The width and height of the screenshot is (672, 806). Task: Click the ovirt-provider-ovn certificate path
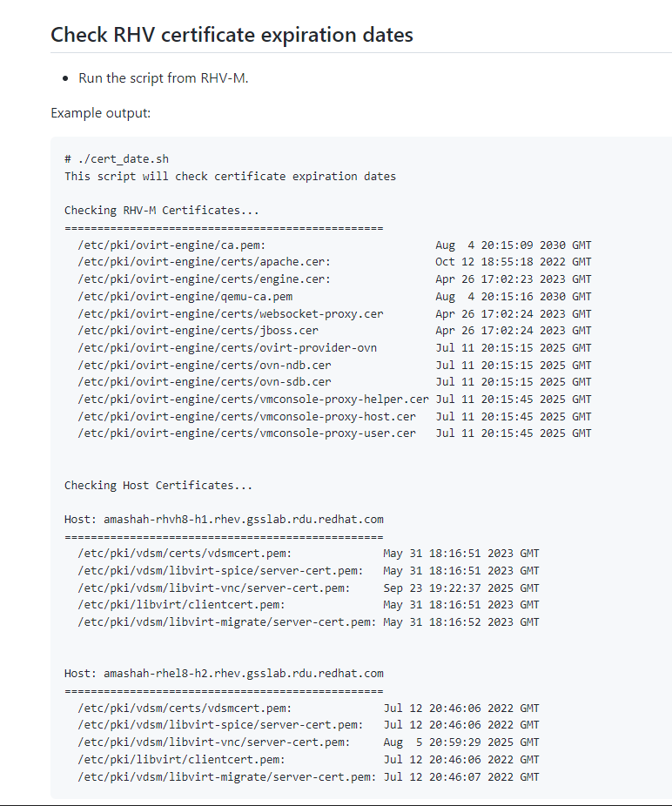(227, 348)
